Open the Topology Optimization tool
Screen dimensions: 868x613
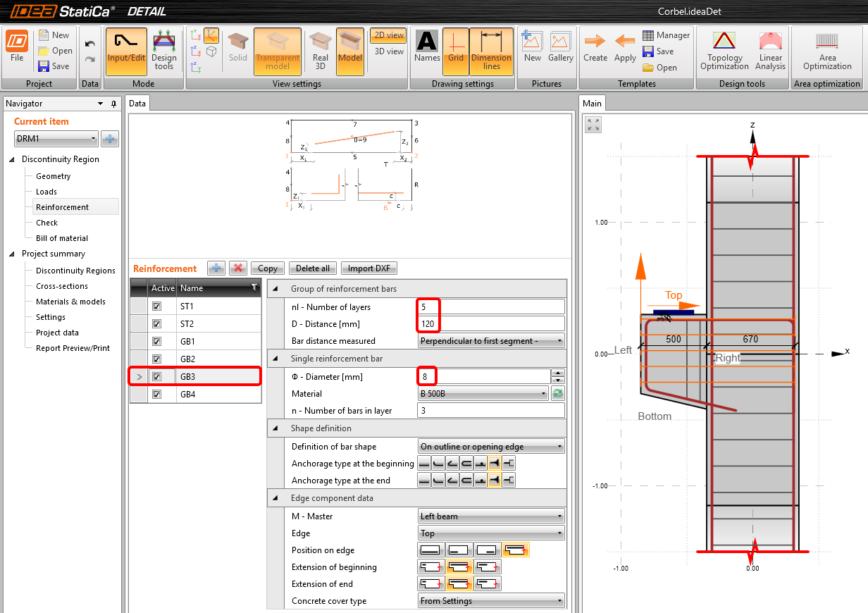(724, 51)
